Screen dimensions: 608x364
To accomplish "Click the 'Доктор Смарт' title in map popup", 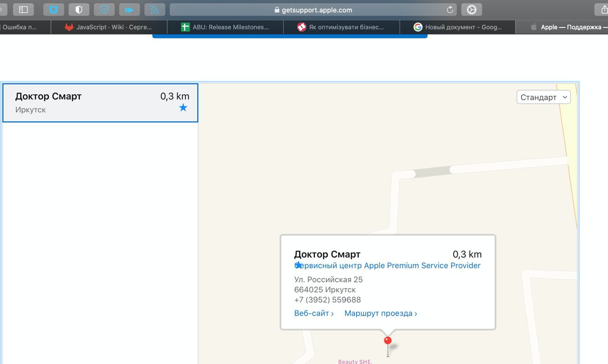I will coord(327,254).
